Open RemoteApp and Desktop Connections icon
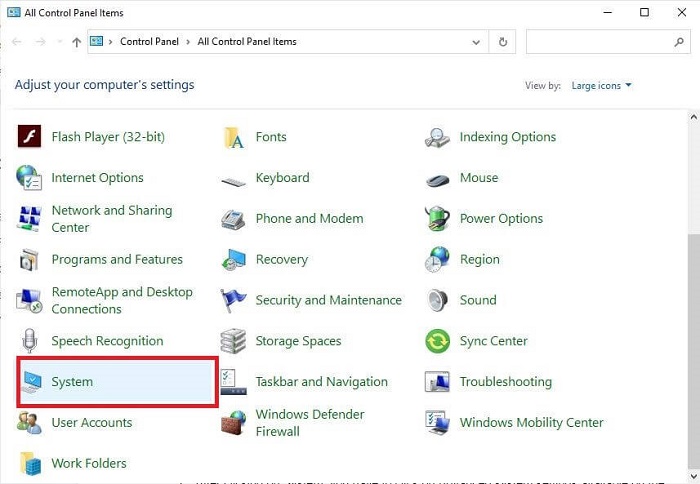Image resolution: width=700 pixels, height=484 pixels. tap(29, 300)
